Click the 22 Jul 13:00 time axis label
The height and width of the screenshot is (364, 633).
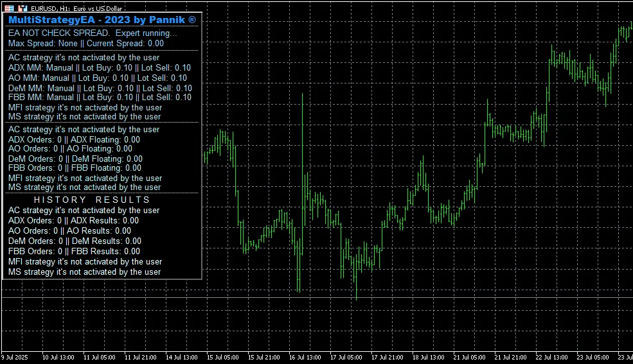[x=551, y=357]
